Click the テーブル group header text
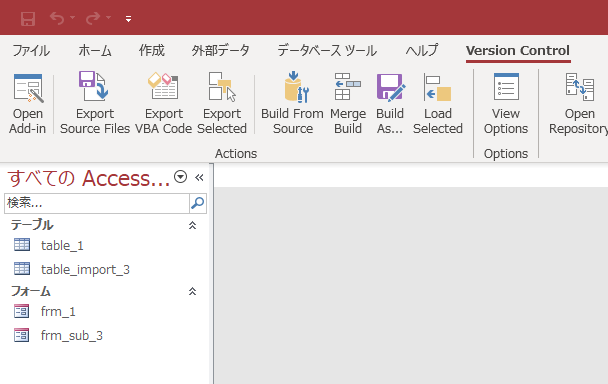This screenshot has height=384, width=608. [32, 225]
